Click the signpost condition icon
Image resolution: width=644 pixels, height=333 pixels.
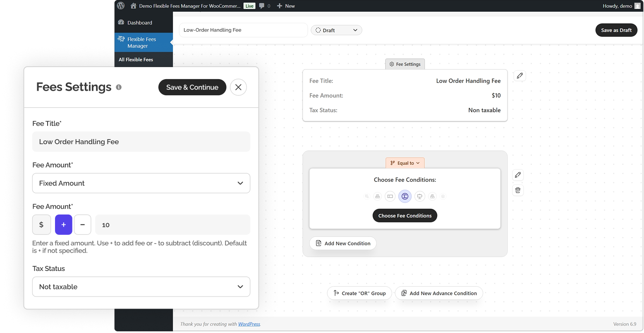click(x=419, y=196)
